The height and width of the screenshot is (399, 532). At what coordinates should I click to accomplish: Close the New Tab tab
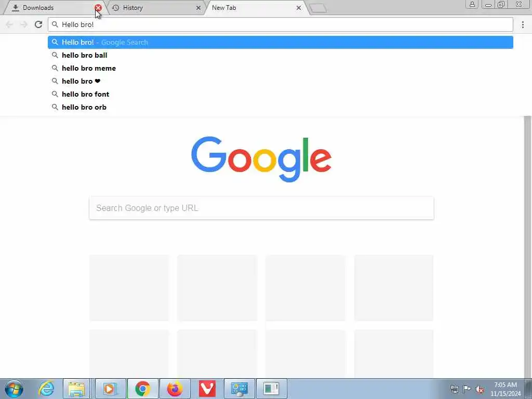point(299,8)
